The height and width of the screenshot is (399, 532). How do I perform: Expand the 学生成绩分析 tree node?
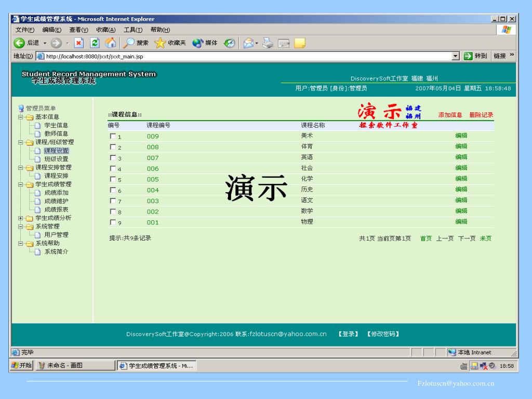[21, 218]
